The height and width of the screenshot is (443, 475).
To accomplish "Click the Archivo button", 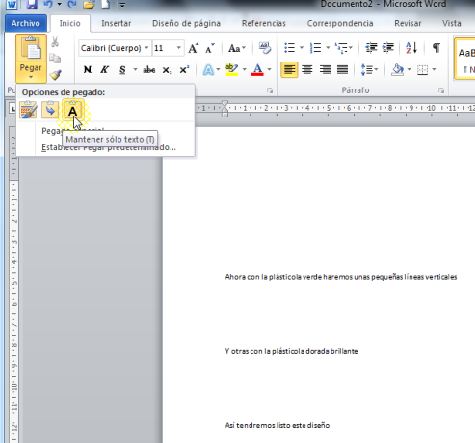I will 25,23.
